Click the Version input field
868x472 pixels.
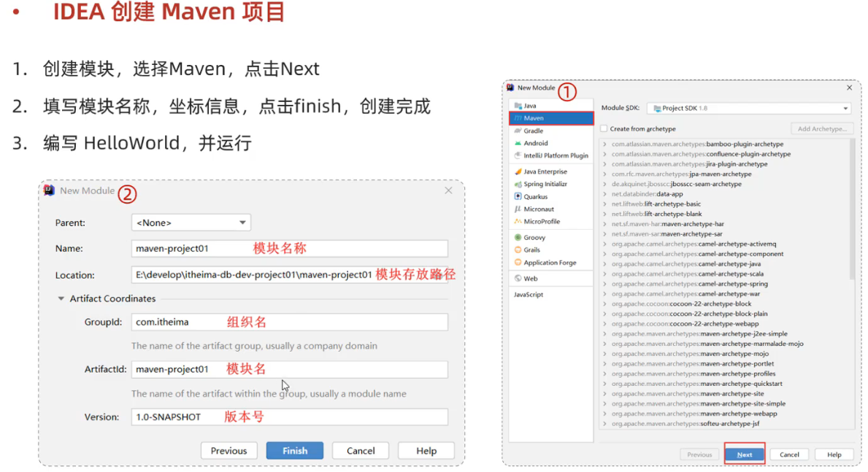(x=290, y=417)
